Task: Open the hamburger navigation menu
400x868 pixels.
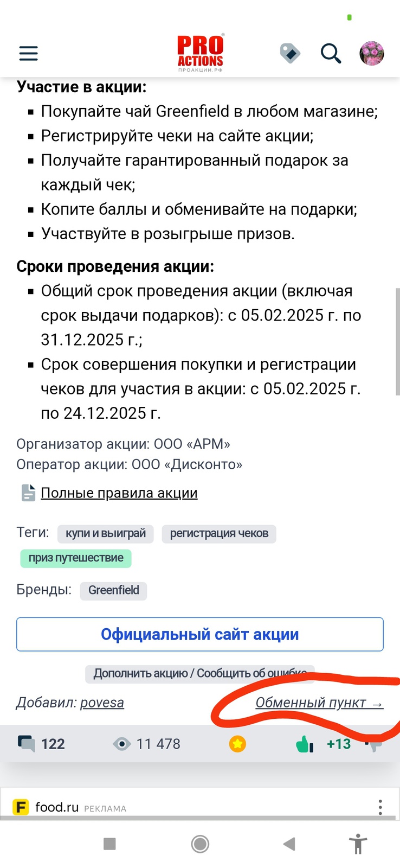Action: (29, 53)
